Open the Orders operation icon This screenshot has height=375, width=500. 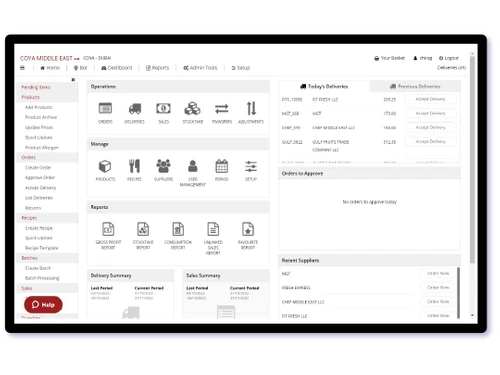point(105,109)
